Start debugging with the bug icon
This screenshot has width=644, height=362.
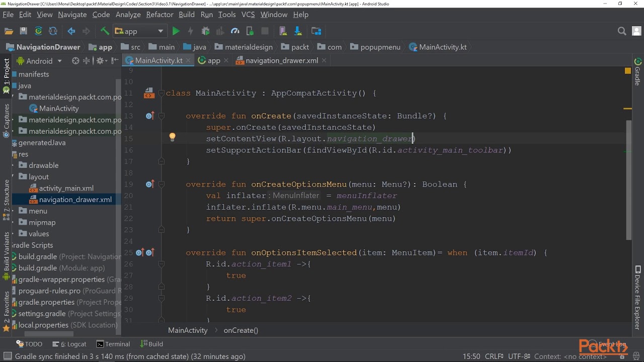point(205,31)
